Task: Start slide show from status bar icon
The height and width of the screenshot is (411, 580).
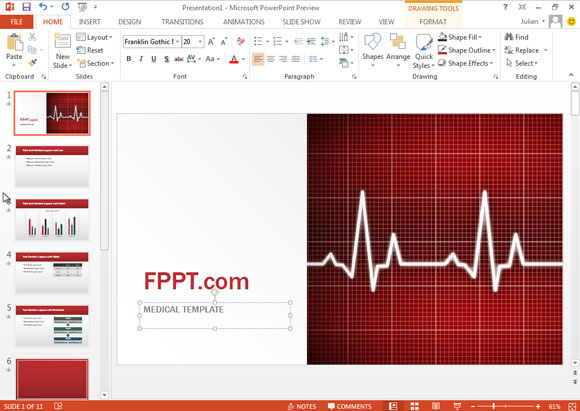Action: point(458,406)
